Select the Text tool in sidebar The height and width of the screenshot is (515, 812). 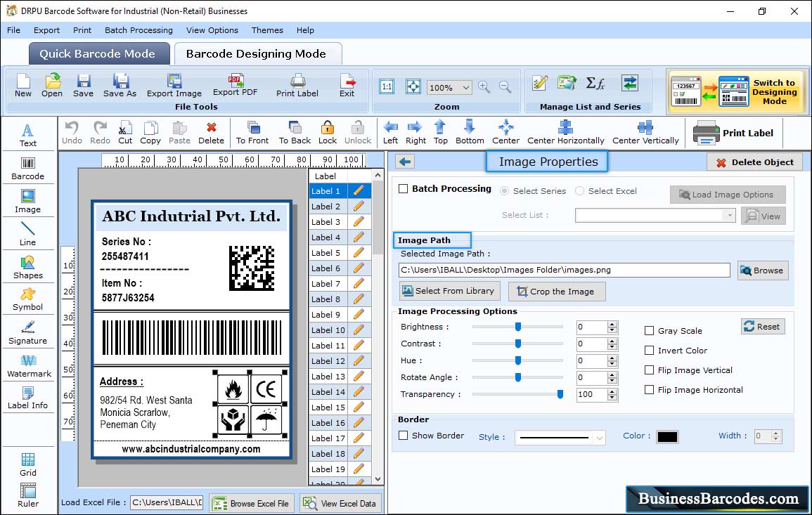tap(28, 136)
